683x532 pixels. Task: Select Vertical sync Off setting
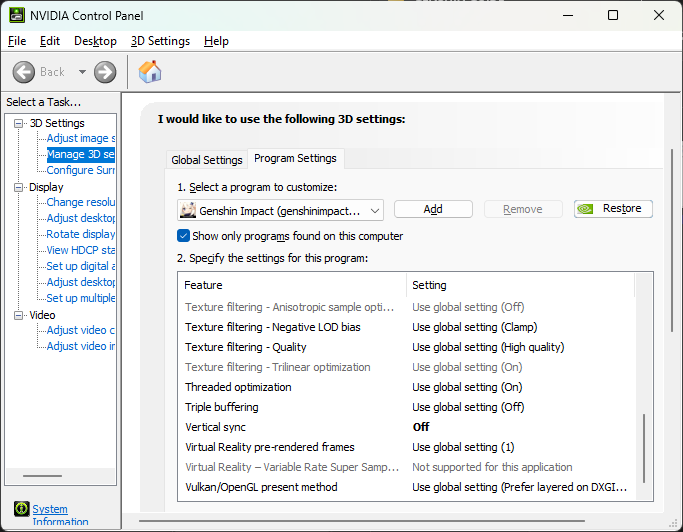pyautogui.click(x=421, y=427)
